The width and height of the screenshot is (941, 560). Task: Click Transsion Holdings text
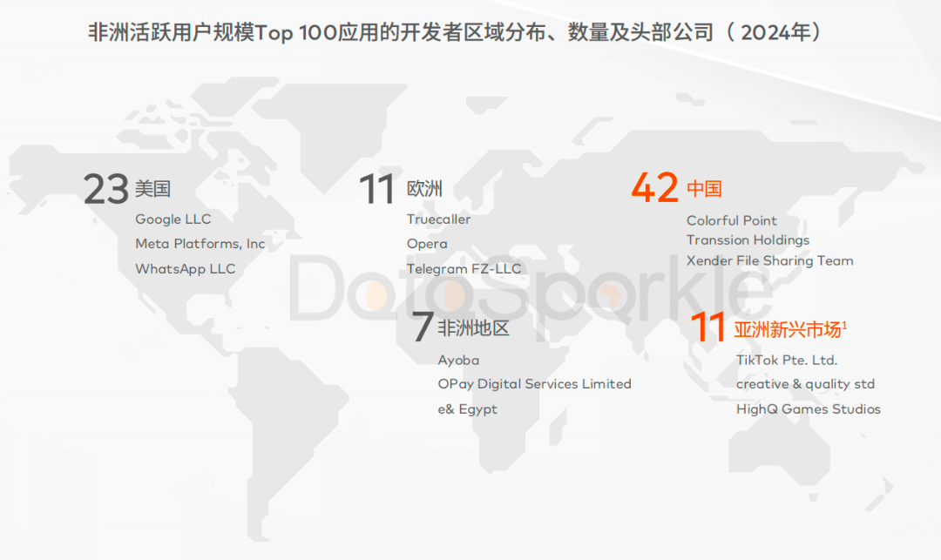[748, 240]
